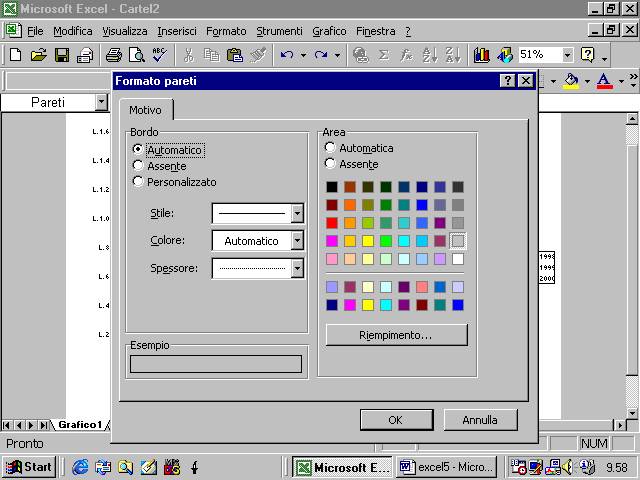640x480 pixels.
Task: Open the Chart Wizard icon
Action: [x=482, y=55]
